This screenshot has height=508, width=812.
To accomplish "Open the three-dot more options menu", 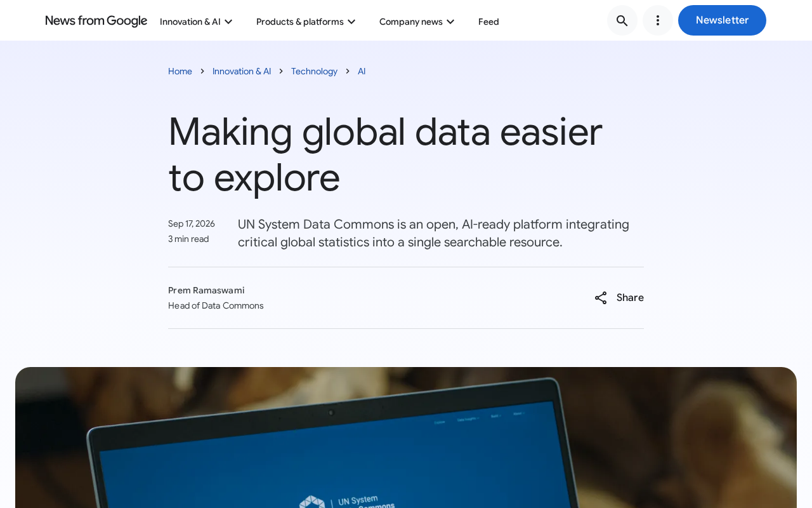I will pos(658,20).
